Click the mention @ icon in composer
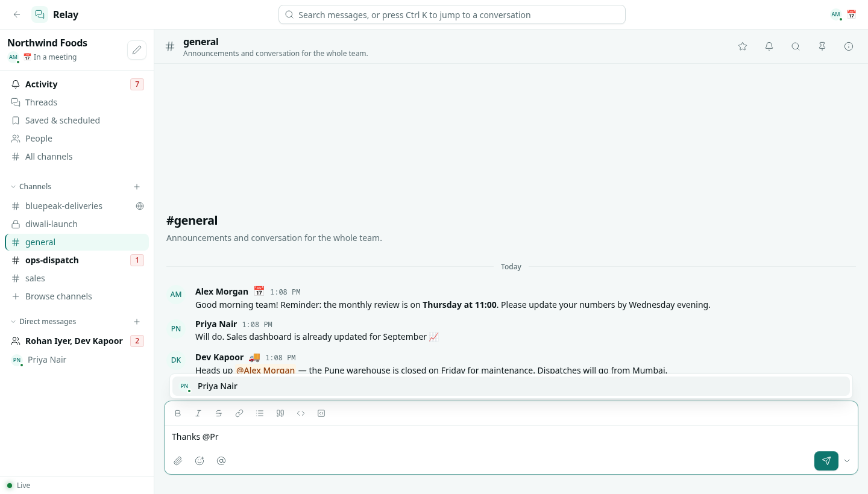The width and height of the screenshot is (868, 494). [x=221, y=461]
